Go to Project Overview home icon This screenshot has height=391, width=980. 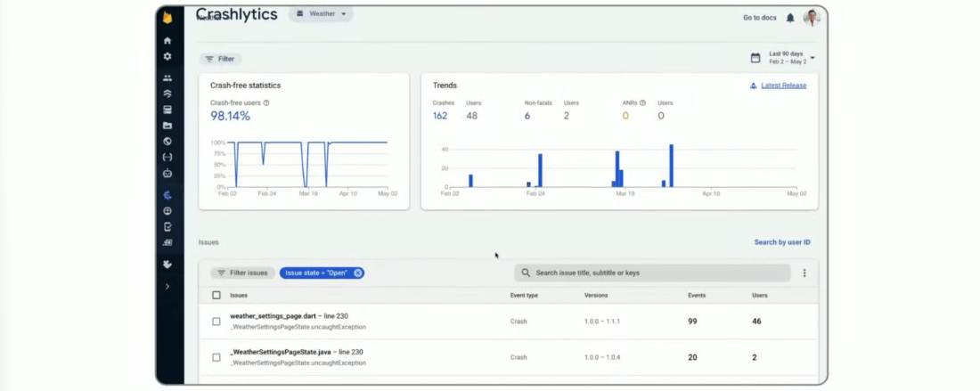pos(167,41)
